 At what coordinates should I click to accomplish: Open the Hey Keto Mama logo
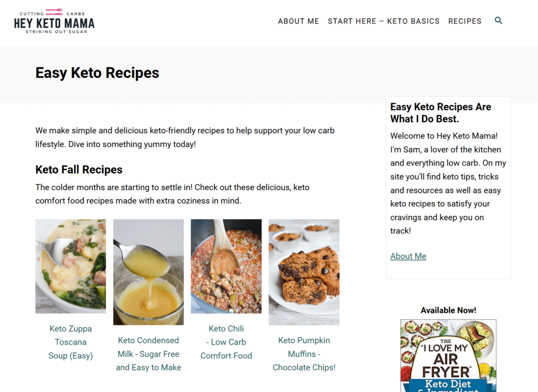[x=54, y=22]
